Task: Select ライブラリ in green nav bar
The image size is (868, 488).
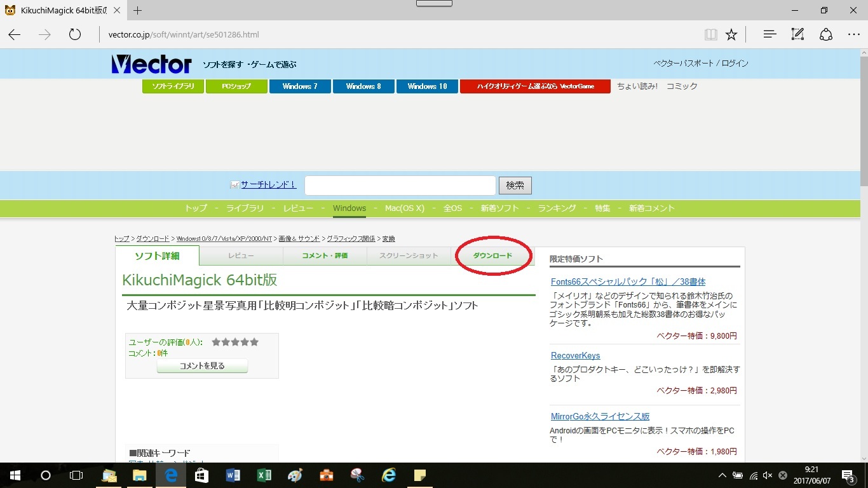Action: click(245, 208)
